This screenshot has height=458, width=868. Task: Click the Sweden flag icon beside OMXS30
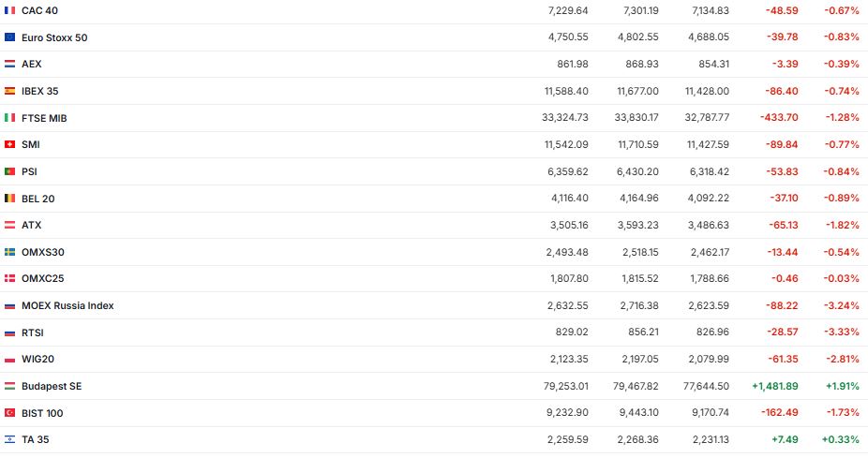(9, 252)
